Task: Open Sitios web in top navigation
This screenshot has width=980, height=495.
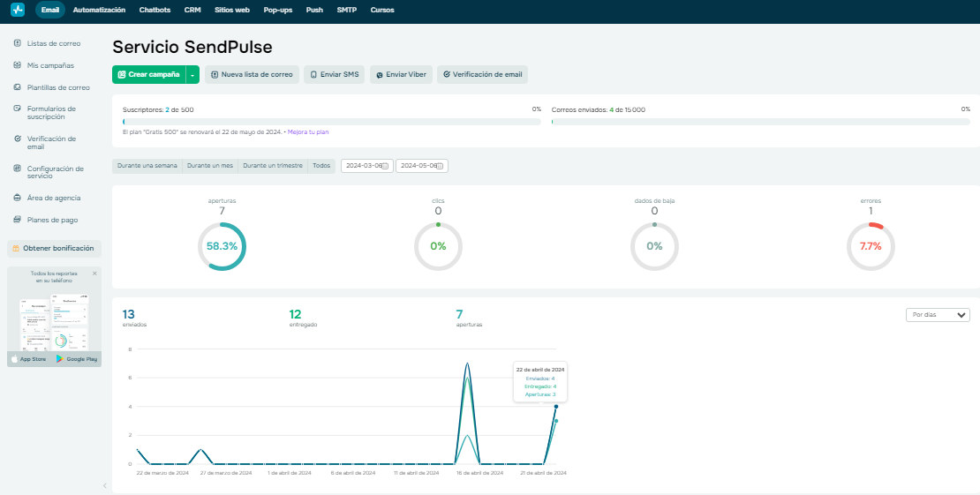Action: click(232, 10)
